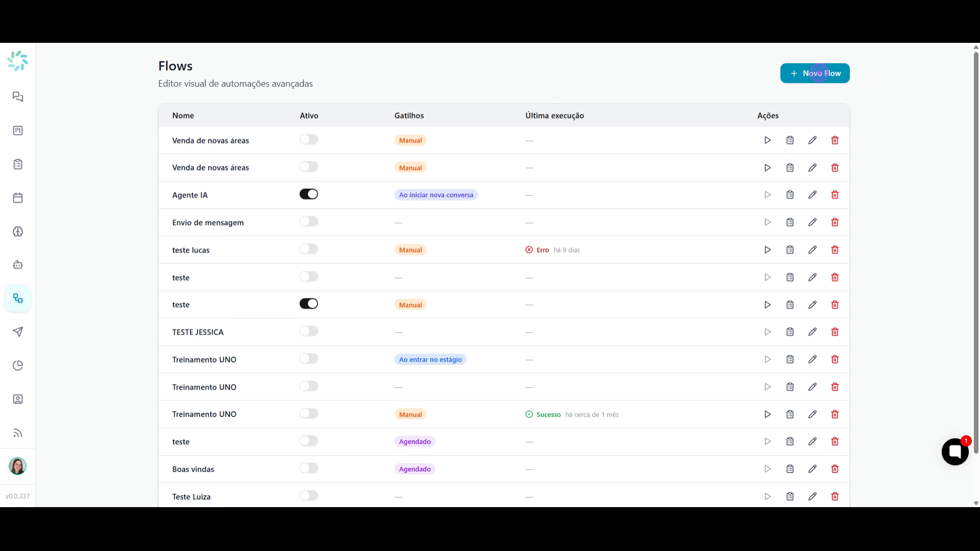Open the paper plane send icon in sidebar
The width and height of the screenshot is (980, 551).
point(18,332)
